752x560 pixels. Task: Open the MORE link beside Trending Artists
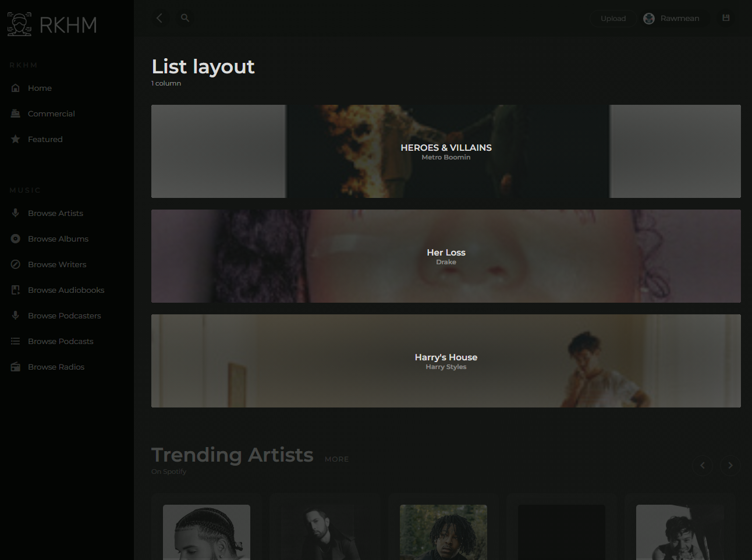(x=337, y=459)
